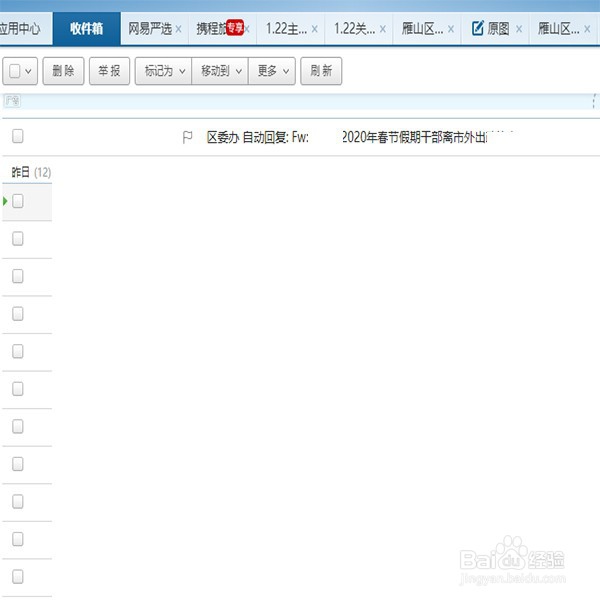Open the select-all dropdown arrow
The image size is (600, 600).
[x=28, y=71]
